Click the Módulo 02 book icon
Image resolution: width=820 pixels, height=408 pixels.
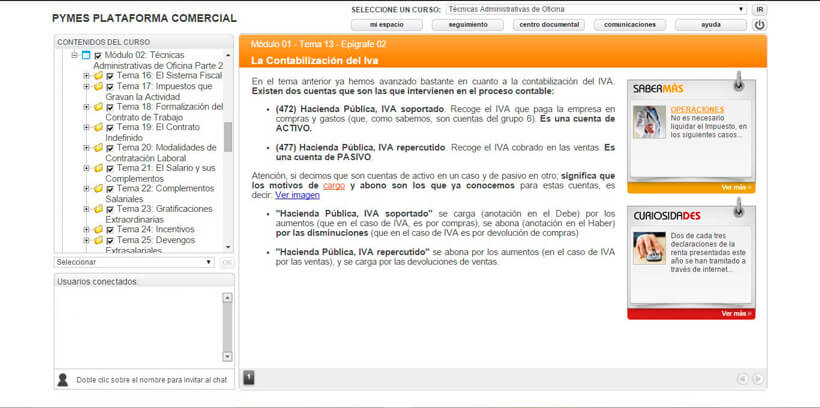(x=86, y=55)
